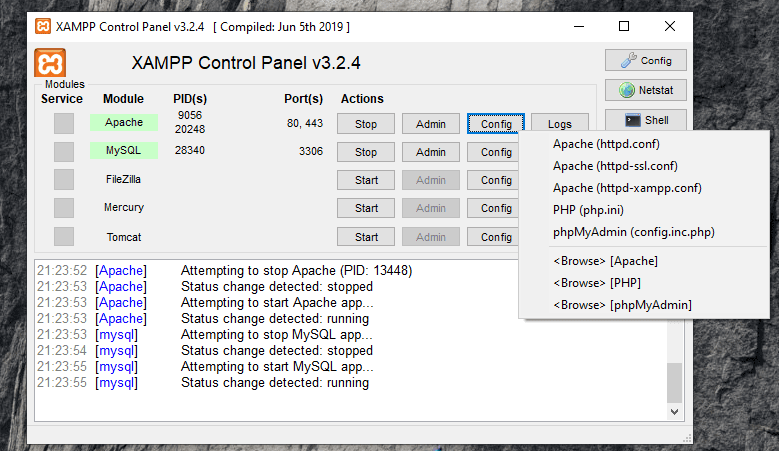Toggle Tomcat service checkbox

pos(64,236)
